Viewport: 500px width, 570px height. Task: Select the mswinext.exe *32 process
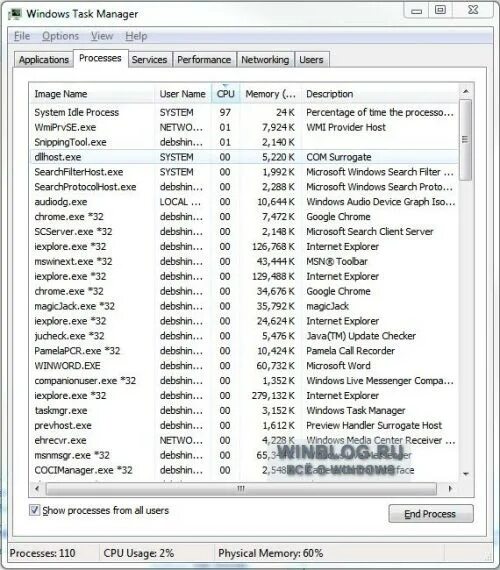click(244, 261)
